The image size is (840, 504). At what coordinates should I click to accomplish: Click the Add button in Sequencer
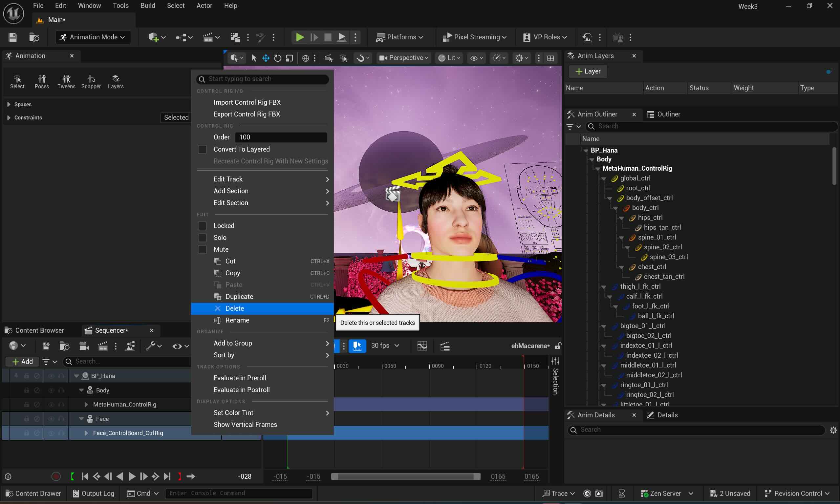click(x=22, y=362)
